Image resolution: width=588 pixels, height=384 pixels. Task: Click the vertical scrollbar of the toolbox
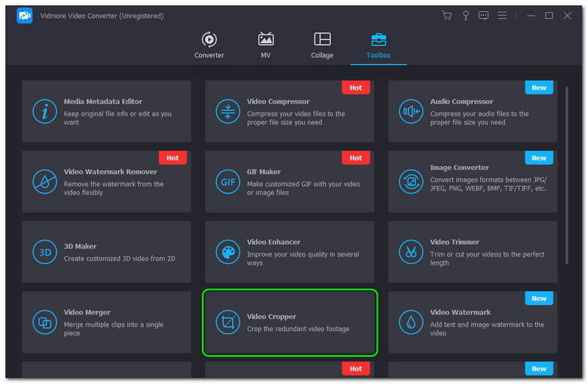(x=567, y=177)
